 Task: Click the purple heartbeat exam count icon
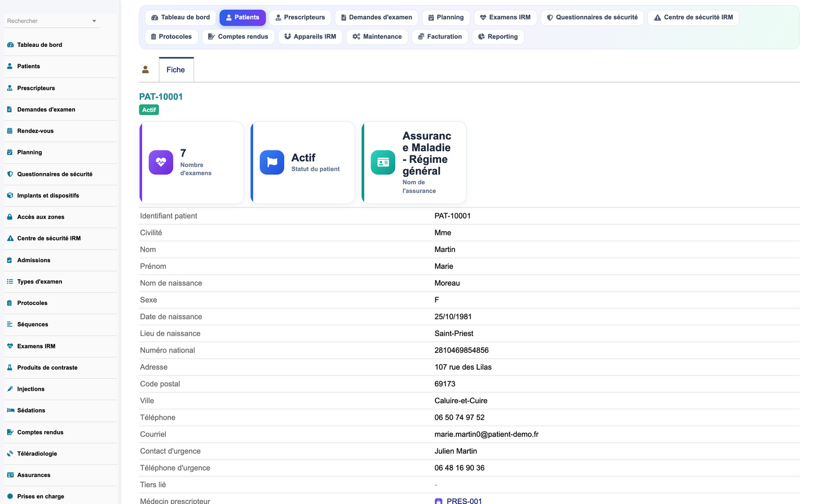tap(161, 162)
